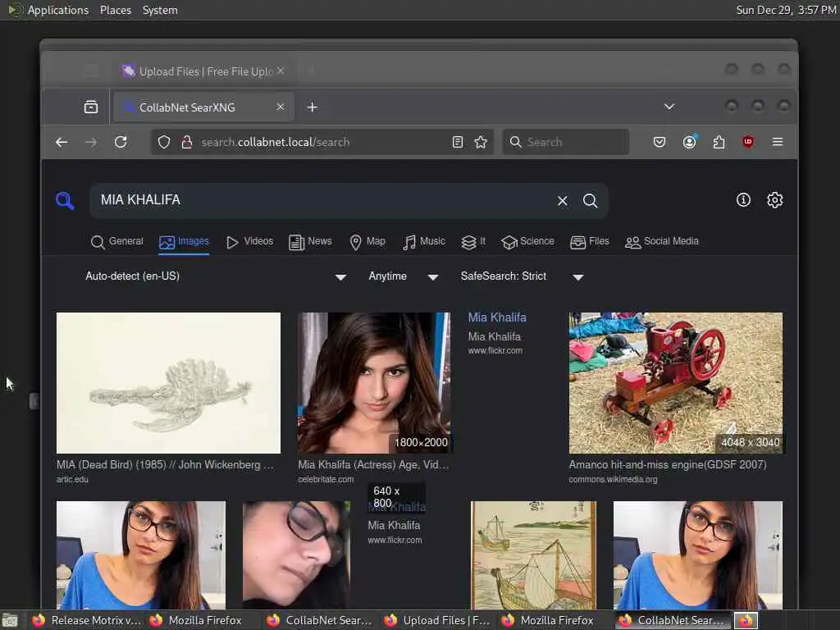List all tabs chevron button
The image size is (840, 630).
coord(669,107)
